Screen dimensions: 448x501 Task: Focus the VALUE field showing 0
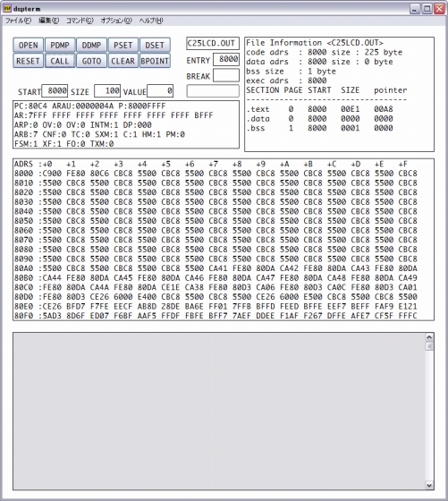(x=160, y=91)
